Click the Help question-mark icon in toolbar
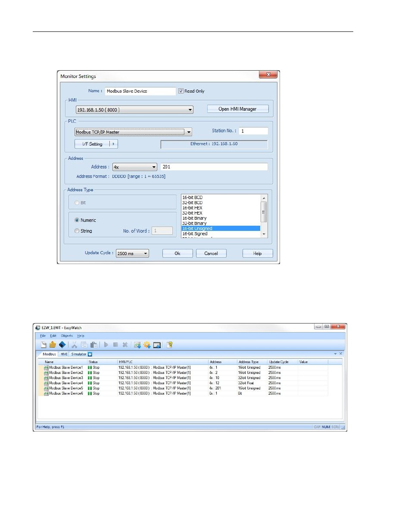 pyautogui.click(x=170, y=345)
